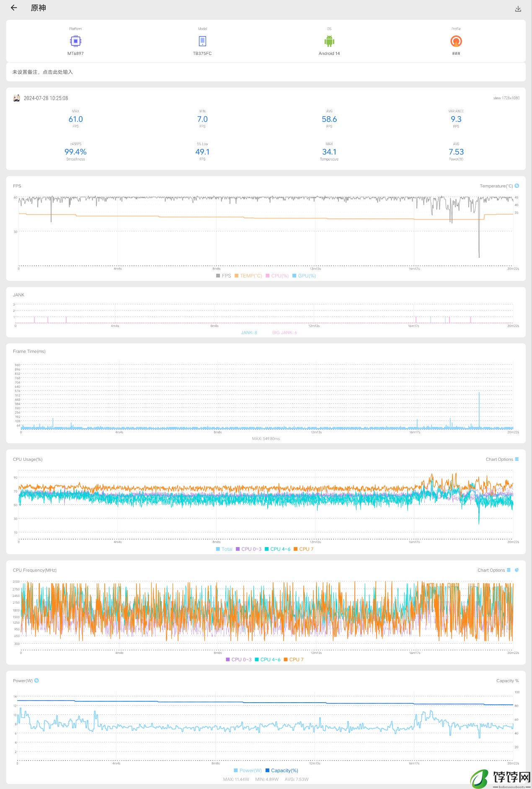Click the CPU Frequency(MHz) chart title
Image resolution: width=532 pixels, height=789 pixels.
(35, 570)
